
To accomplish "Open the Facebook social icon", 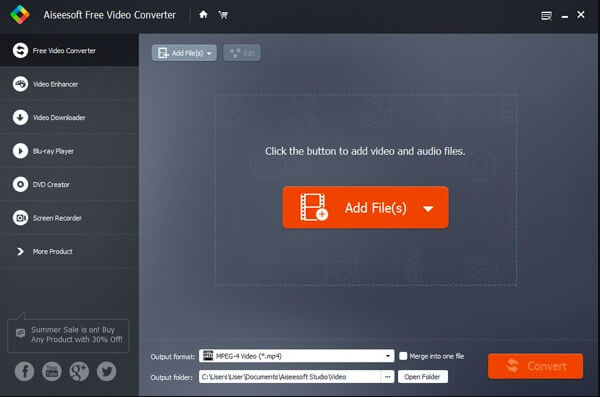I will (24, 371).
